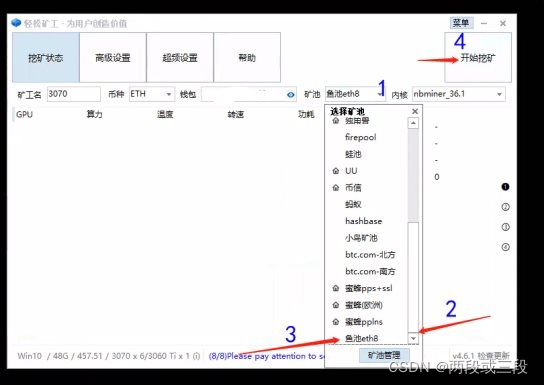
Task: Switch to 高级设置 tab
Action: (x=113, y=58)
